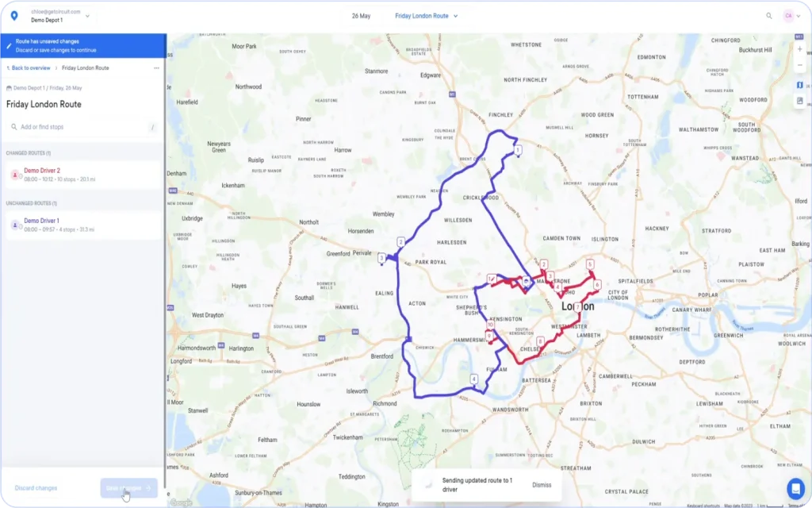This screenshot has height=508, width=812.
Task: Open the three-dot more options menu
Action: tap(156, 68)
